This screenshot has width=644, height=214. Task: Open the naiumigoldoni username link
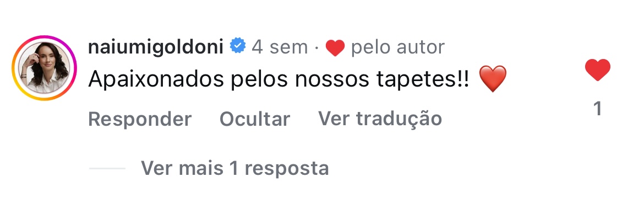point(156,47)
